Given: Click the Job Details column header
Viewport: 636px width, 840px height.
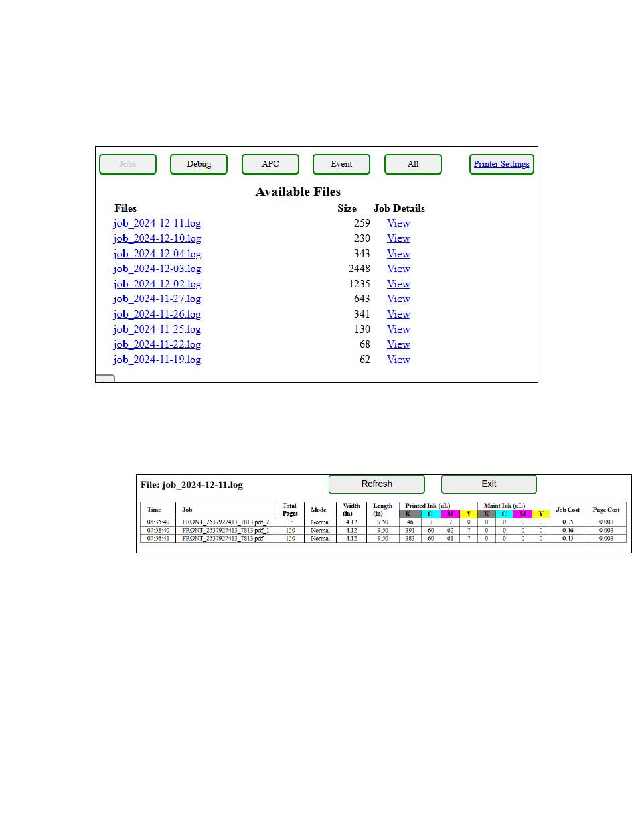Looking at the screenshot, I should 399,208.
